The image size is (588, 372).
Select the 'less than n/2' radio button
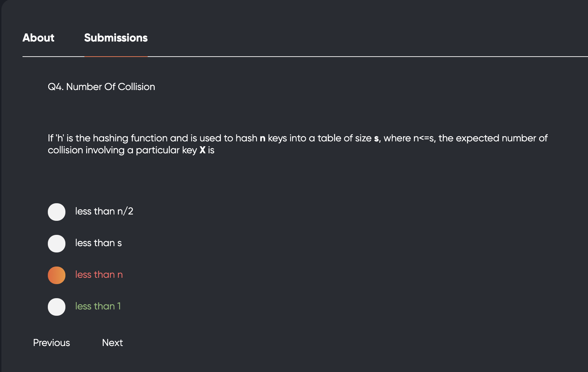tap(57, 212)
